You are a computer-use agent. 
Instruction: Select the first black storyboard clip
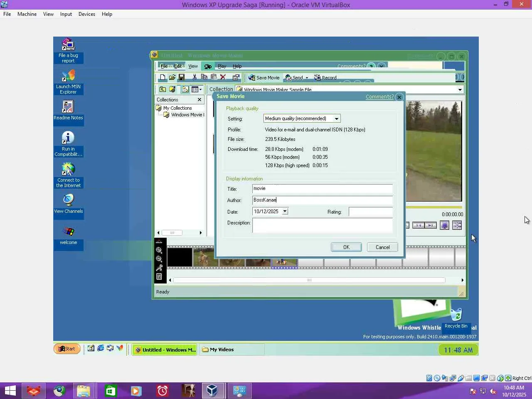tap(180, 257)
